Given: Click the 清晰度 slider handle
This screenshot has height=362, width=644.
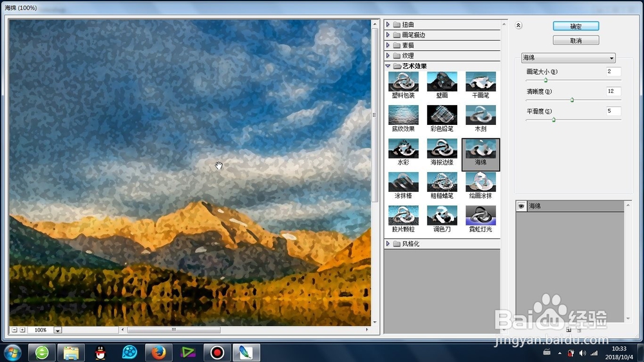Looking at the screenshot, I should 572,100.
